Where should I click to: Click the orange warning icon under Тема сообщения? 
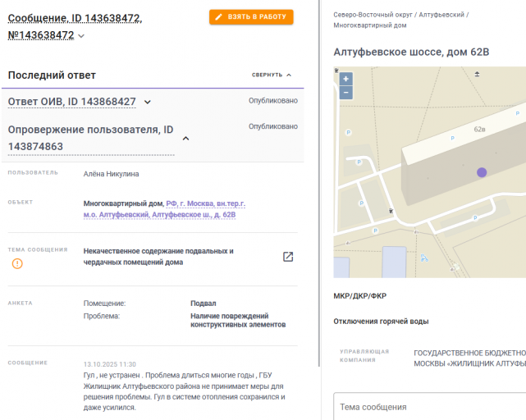[x=17, y=263]
